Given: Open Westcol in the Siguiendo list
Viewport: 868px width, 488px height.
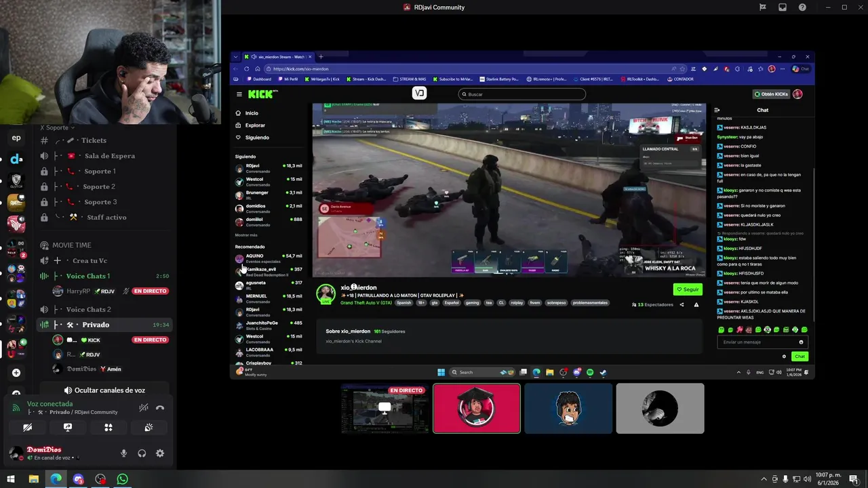Looking at the screenshot, I should 269,181.
